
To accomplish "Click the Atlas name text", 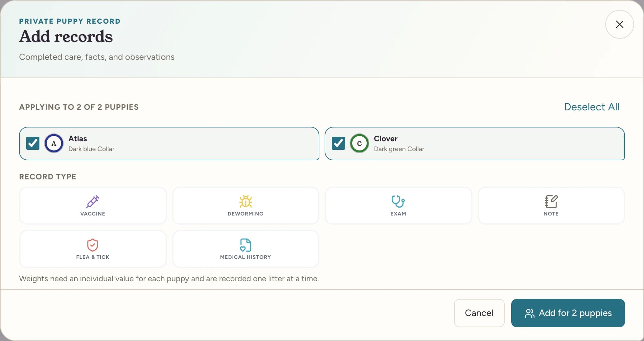I will (78, 139).
